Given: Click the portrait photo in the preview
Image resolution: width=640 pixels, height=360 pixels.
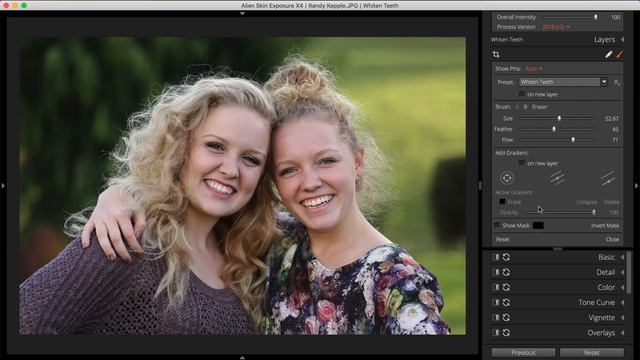Looking at the screenshot, I should pyautogui.click(x=242, y=186).
